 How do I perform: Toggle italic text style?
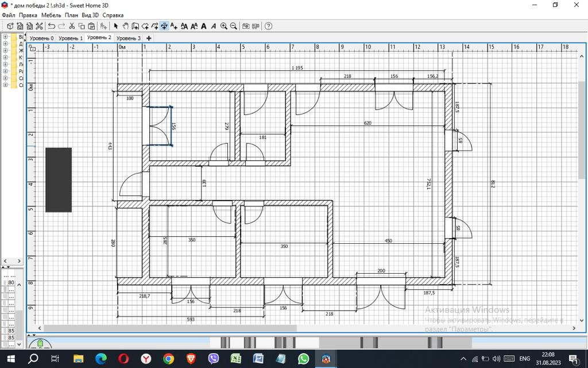[213, 26]
